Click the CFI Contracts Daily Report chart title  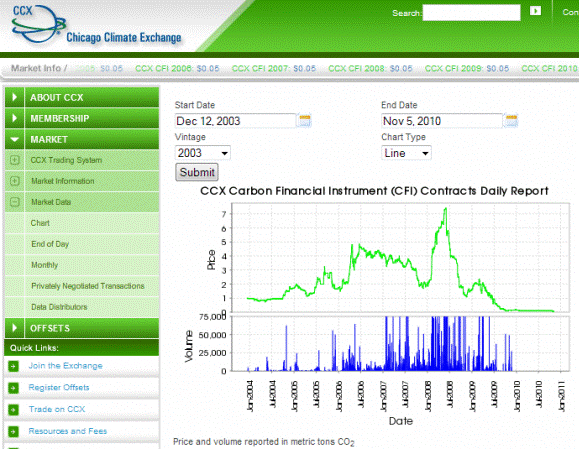tap(374, 191)
